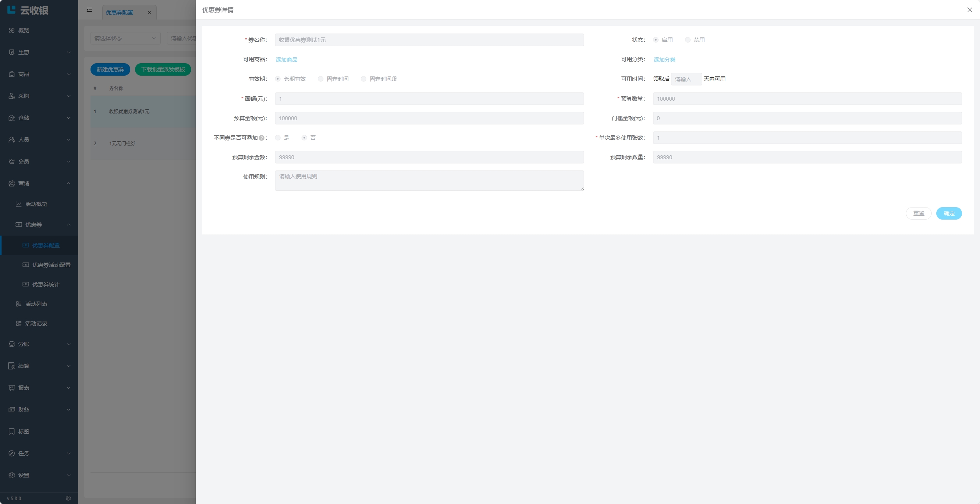The height and width of the screenshot is (504, 980).
Task: Close the 优惠券详情 drawer panel
Action: (x=969, y=10)
